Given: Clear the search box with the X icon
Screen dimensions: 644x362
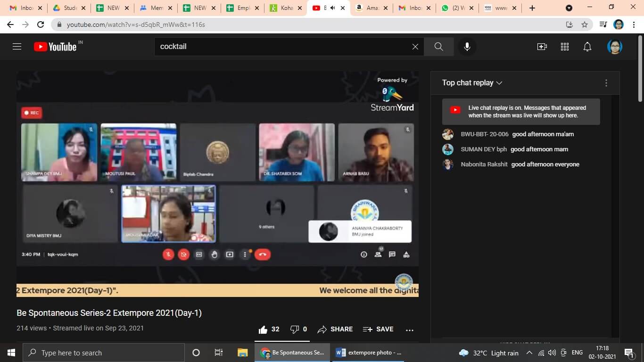Looking at the screenshot, I should (x=415, y=47).
